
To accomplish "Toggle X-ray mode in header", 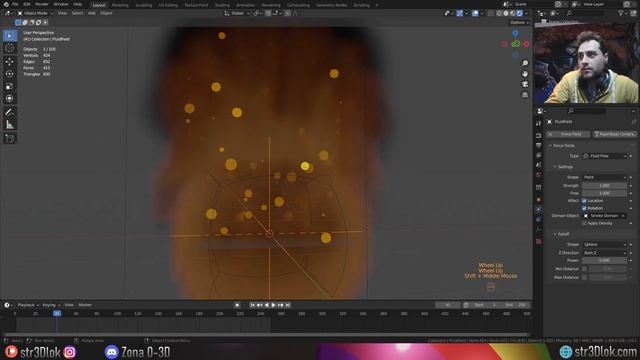I will pyautogui.click(x=491, y=13).
